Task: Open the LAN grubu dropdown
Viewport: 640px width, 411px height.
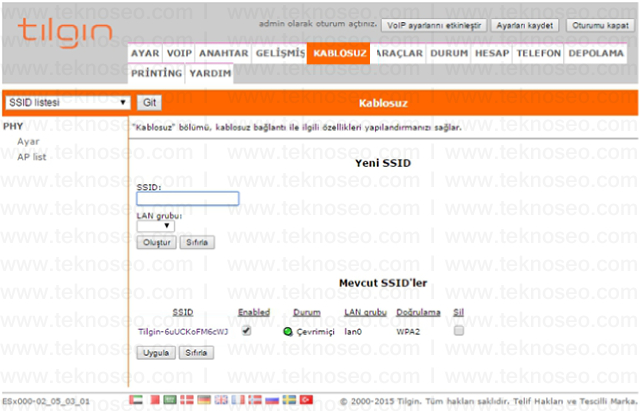Action: [156, 226]
